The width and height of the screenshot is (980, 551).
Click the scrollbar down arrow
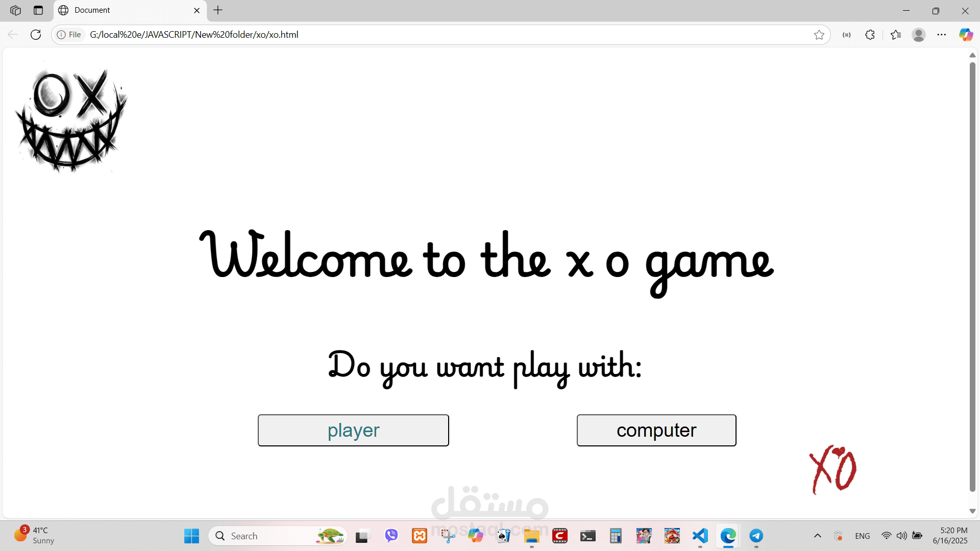(x=972, y=511)
